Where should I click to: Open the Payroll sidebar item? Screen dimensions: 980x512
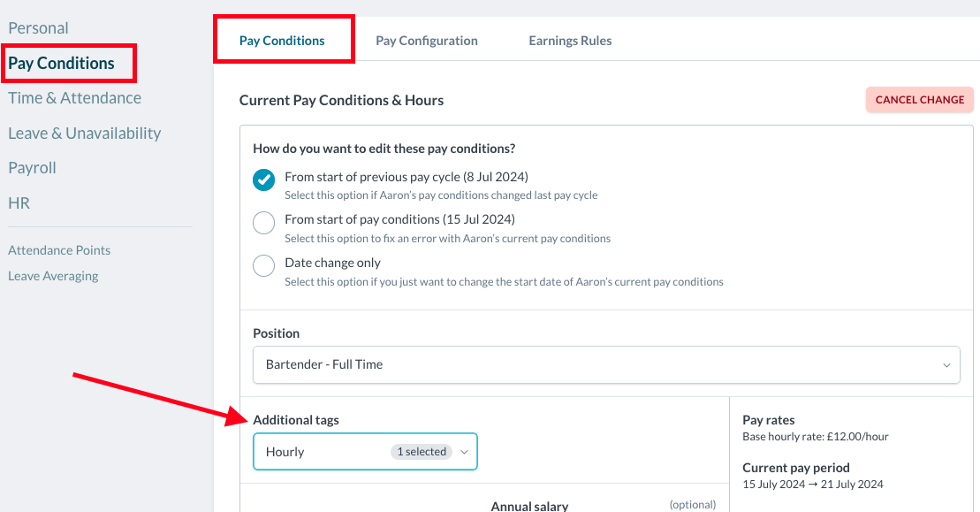32,168
